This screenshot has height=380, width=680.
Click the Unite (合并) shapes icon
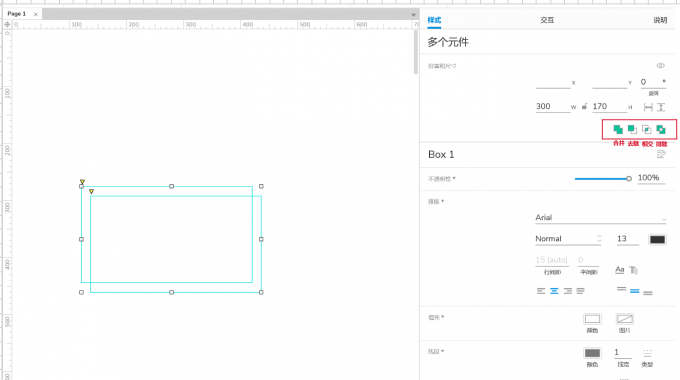618,129
